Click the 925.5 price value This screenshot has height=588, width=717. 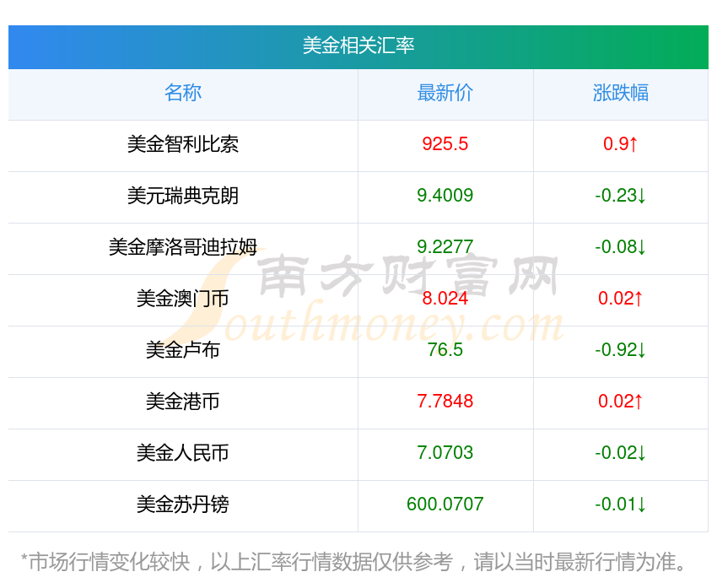pyautogui.click(x=445, y=144)
